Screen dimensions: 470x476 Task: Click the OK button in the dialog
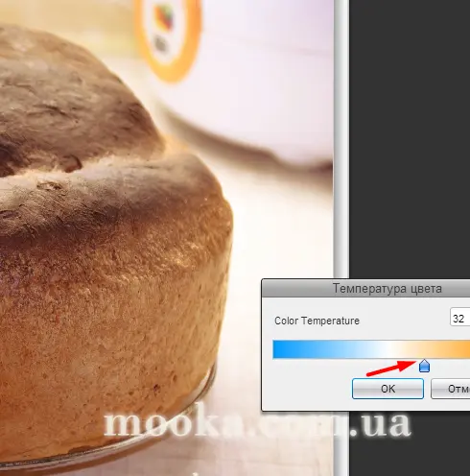point(388,389)
